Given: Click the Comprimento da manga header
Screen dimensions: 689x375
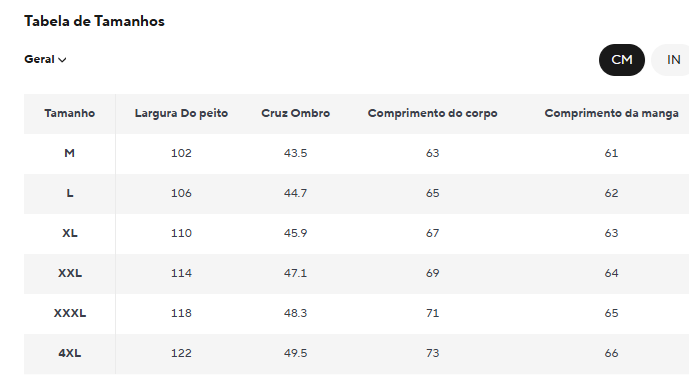Looking at the screenshot, I should 611,113.
